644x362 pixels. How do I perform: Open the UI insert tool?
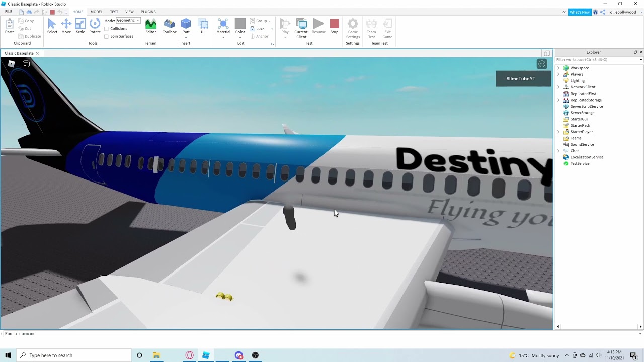pyautogui.click(x=203, y=26)
